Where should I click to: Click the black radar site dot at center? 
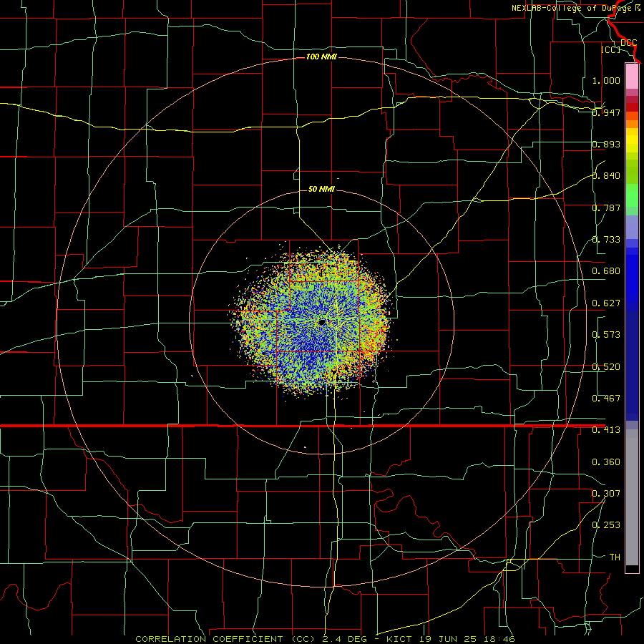[322, 323]
